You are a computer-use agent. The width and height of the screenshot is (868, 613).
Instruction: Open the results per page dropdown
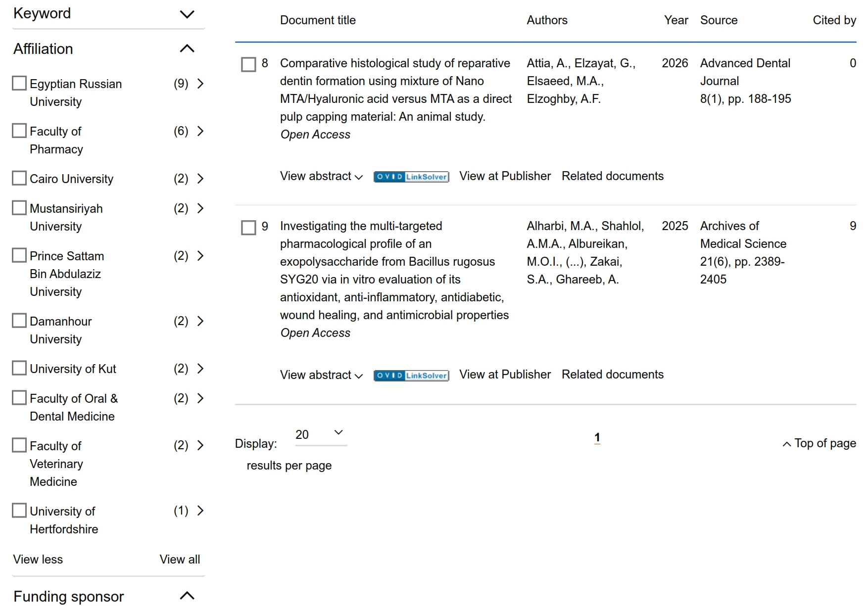[321, 434]
